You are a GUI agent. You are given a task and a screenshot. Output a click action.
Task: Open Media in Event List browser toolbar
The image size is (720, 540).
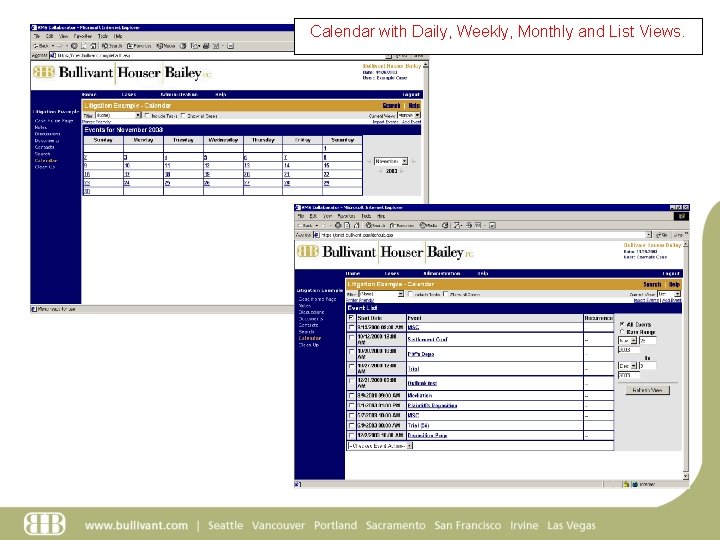[x=429, y=225]
